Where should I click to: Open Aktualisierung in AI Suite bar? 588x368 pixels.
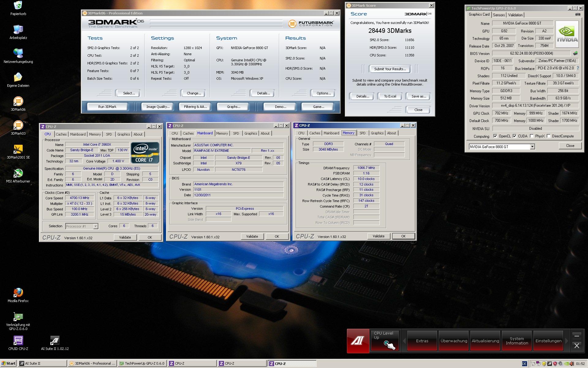tap(485, 341)
